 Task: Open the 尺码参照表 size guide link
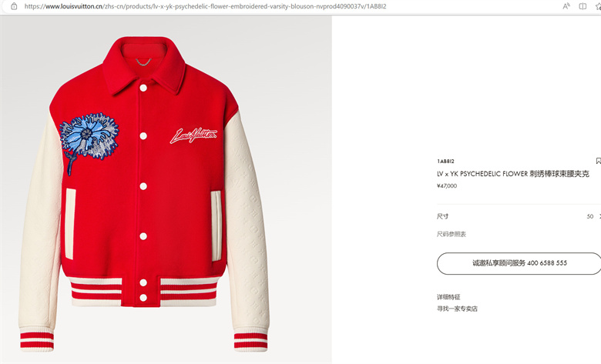[x=451, y=234]
